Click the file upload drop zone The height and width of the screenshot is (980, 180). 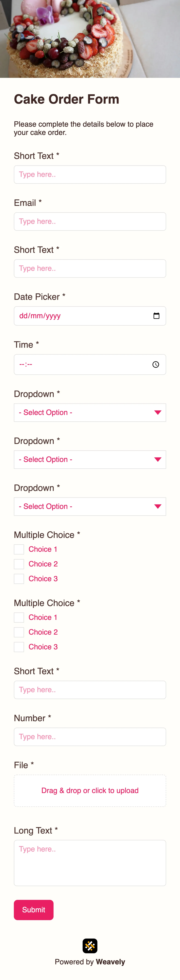(90, 791)
